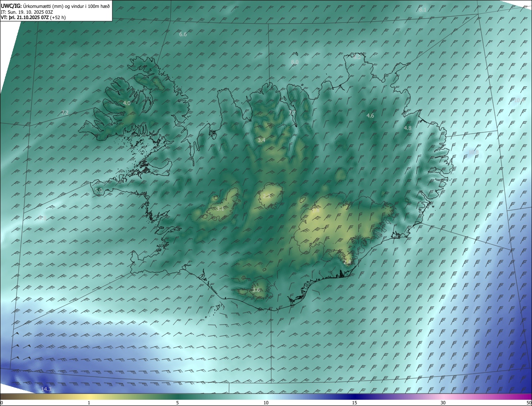Screen dimensions: 532x406
Task: Click the 4.6 value label in the northeast
Action: tap(370, 115)
